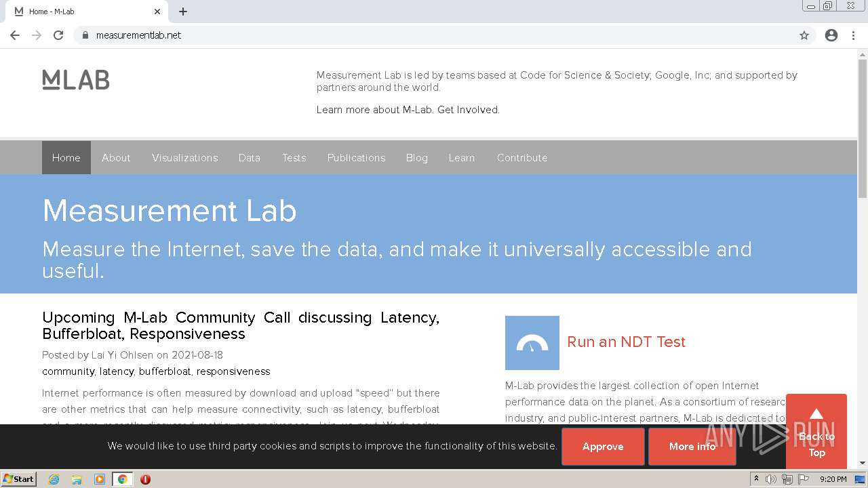View site security lock info

tap(85, 35)
